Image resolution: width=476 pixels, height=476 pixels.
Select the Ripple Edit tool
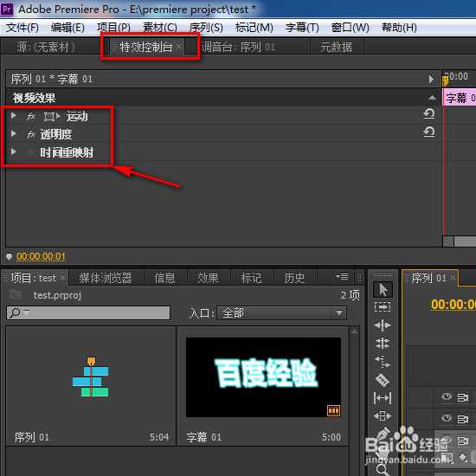pyautogui.click(x=383, y=325)
